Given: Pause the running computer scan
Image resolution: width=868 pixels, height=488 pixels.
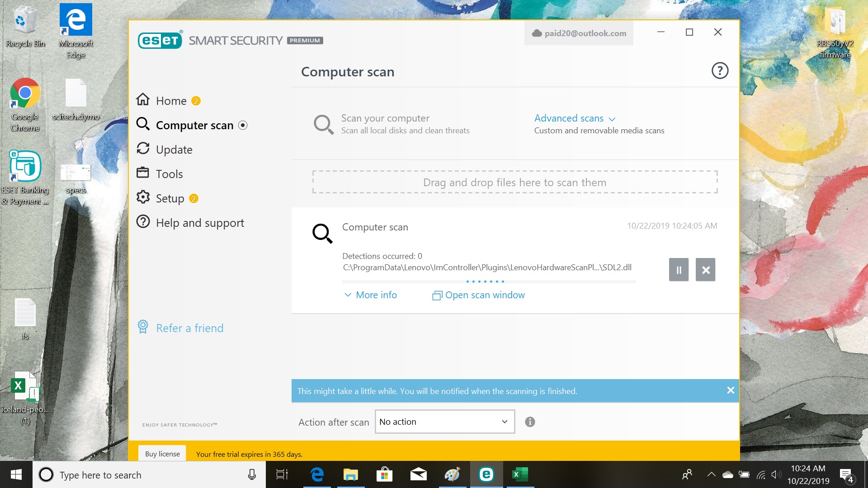Looking at the screenshot, I should tap(679, 270).
